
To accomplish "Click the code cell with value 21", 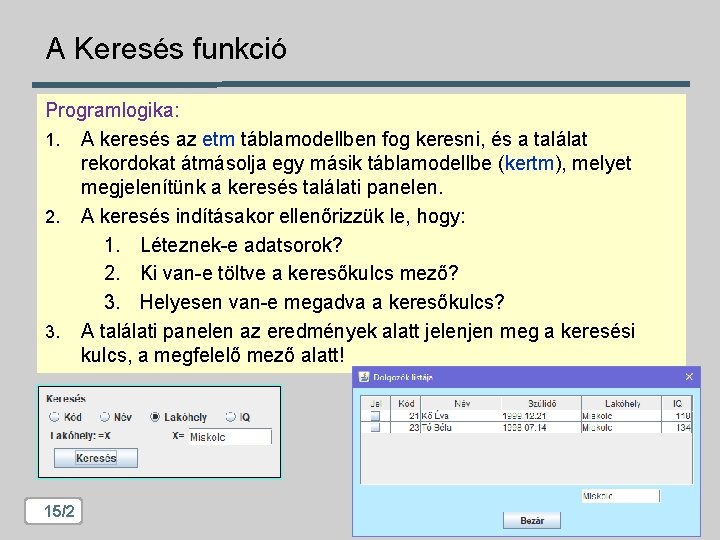I will click(405, 416).
